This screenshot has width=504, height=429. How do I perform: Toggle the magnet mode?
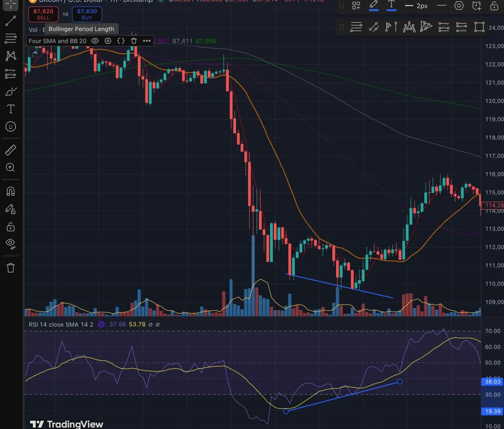point(10,191)
